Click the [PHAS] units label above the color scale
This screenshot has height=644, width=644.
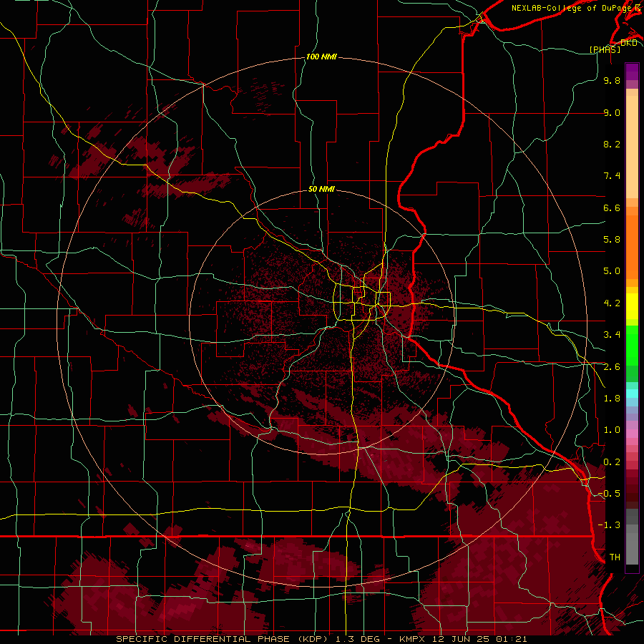coord(605,49)
